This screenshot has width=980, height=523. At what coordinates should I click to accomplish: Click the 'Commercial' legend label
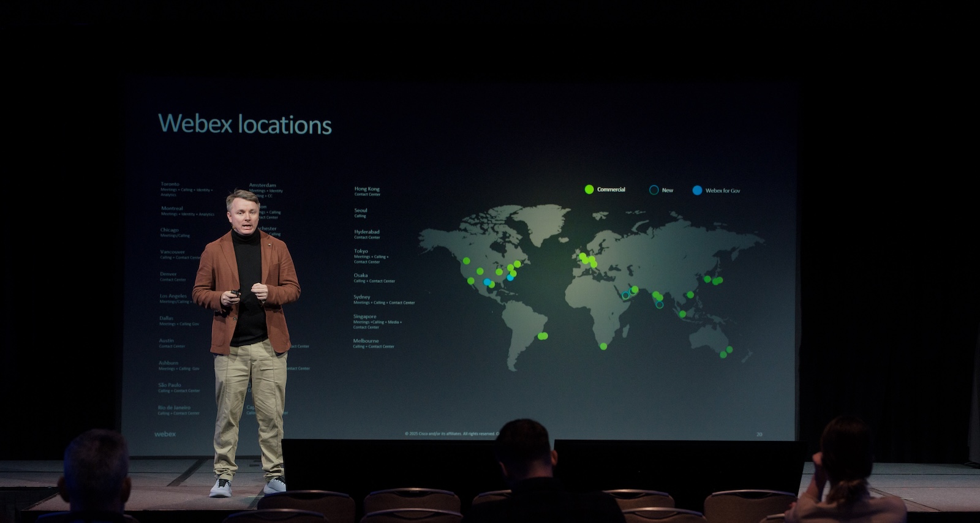(611, 189)
